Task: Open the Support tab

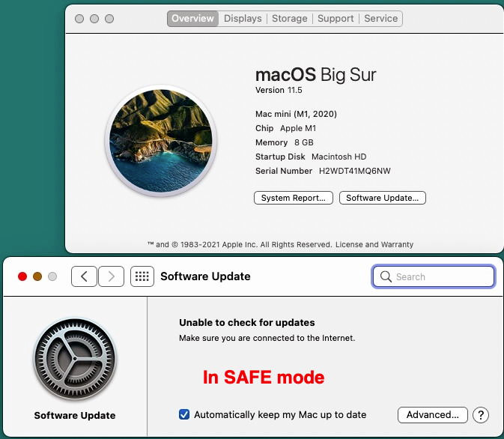Action: click(336, 18)
